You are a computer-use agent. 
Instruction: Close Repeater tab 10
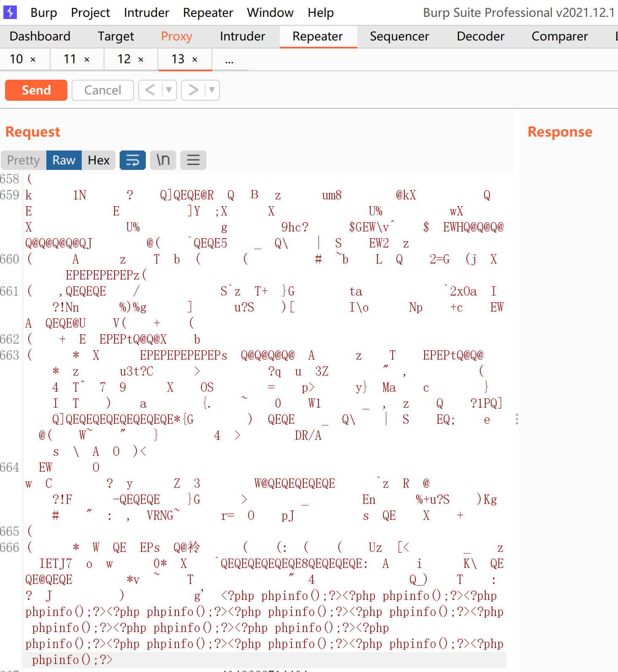click(x=33, y=60)
